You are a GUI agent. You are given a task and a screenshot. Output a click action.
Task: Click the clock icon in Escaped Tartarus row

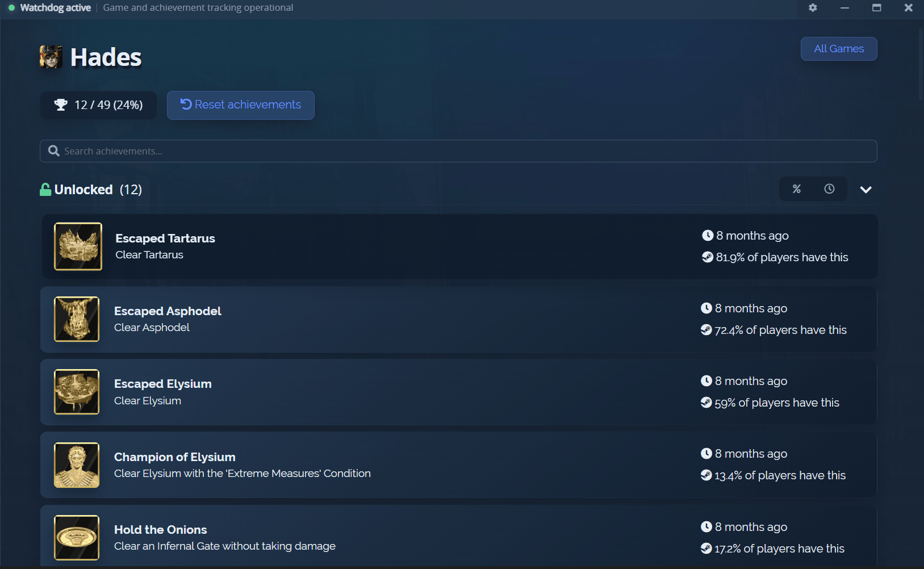click(708, 236)
